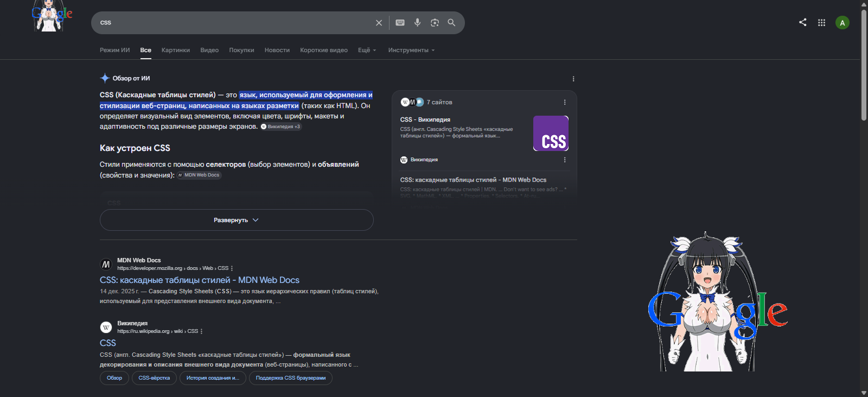Submit search with the magnifier icon

[451, 23]
